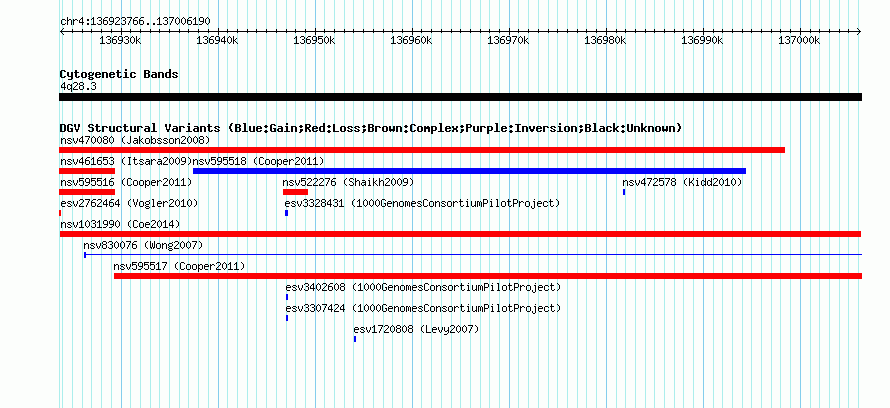The height and width of the screenshot is (408, 890).
Task: Click the thin blue nsv830076 line
Action: coord(473,255)
